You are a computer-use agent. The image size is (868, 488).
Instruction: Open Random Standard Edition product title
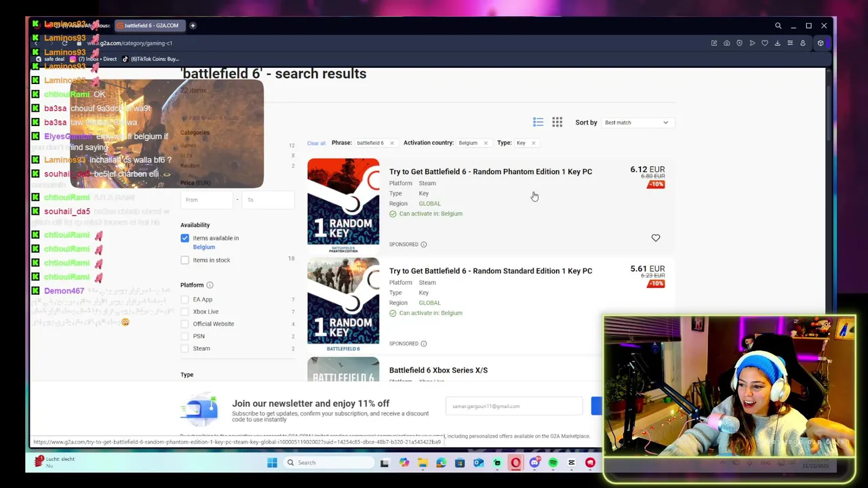(x=490, y=271)
